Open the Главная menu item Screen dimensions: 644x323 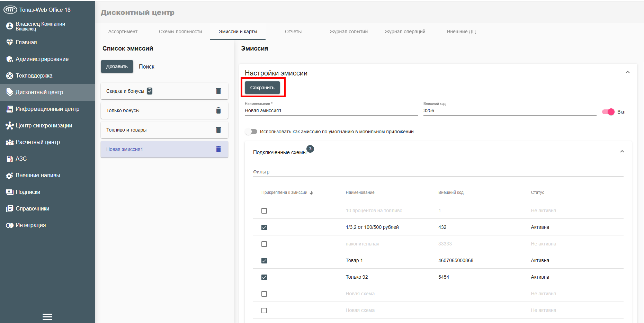(x=47, y=42)
